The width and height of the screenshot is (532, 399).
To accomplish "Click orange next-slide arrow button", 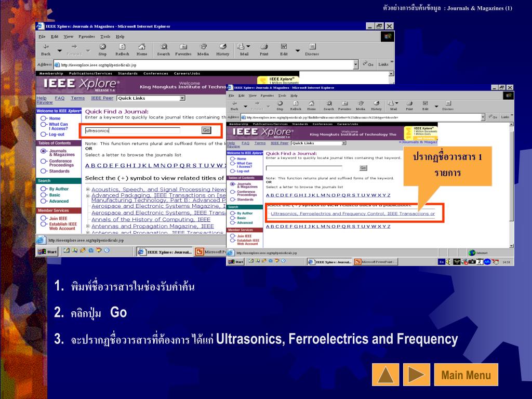I will [416, 375].
